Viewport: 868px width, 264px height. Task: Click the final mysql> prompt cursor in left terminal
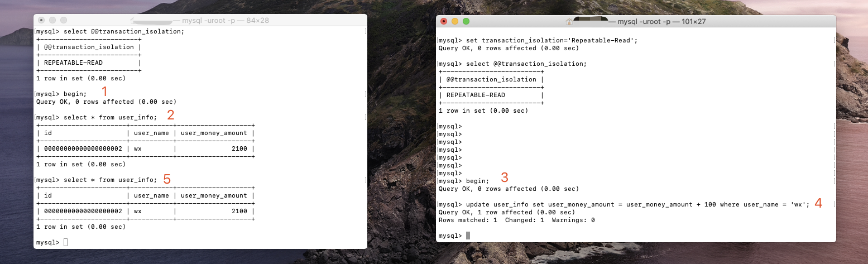[65, 242]
